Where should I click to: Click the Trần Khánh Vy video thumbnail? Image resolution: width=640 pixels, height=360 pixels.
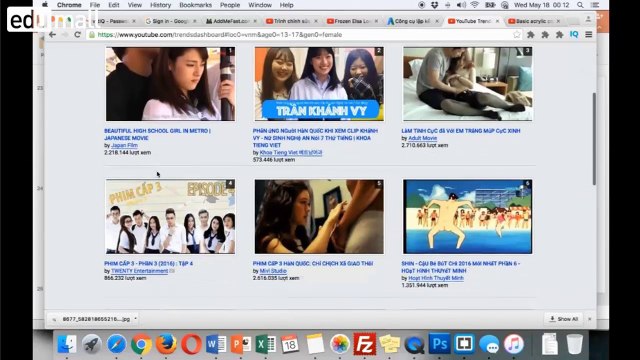coord(319,84)
